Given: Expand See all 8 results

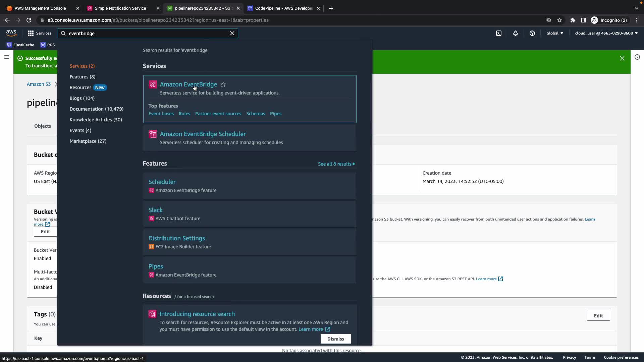Looking at the screenshot, I should coord(336,164).
